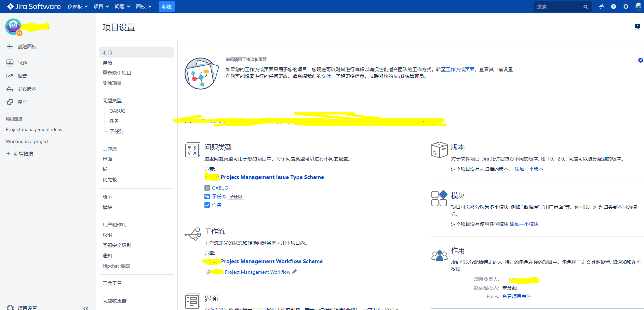
Task: Click the Jira Software logo
Action: [x=33, y=6]
